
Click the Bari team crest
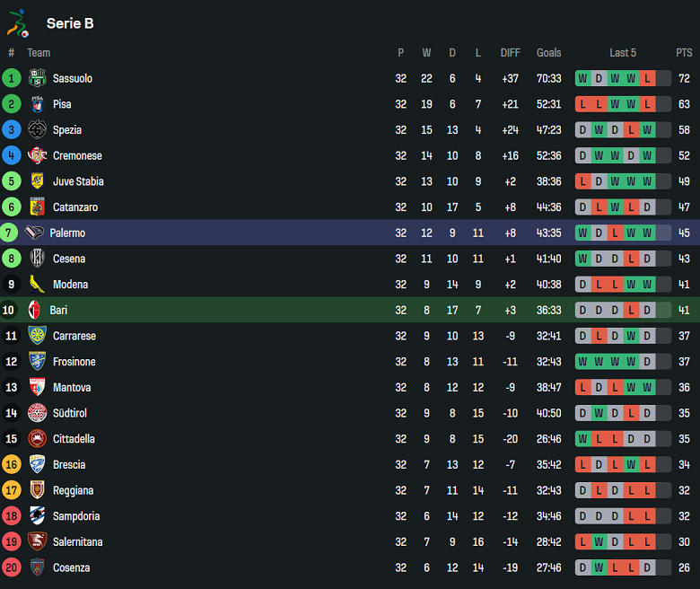34,311
